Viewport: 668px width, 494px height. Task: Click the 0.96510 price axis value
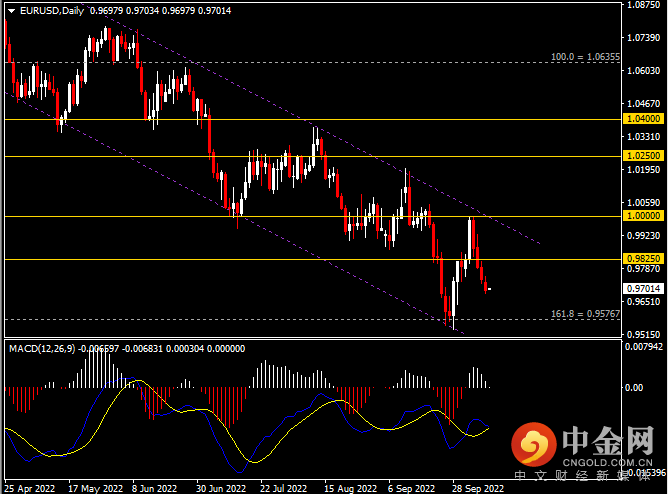pos(643,302)
